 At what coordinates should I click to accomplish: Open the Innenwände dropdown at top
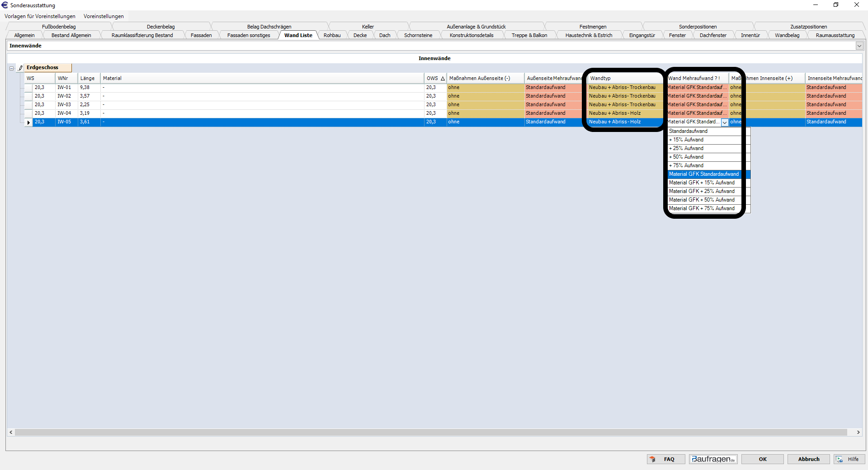tap(859, 46)
